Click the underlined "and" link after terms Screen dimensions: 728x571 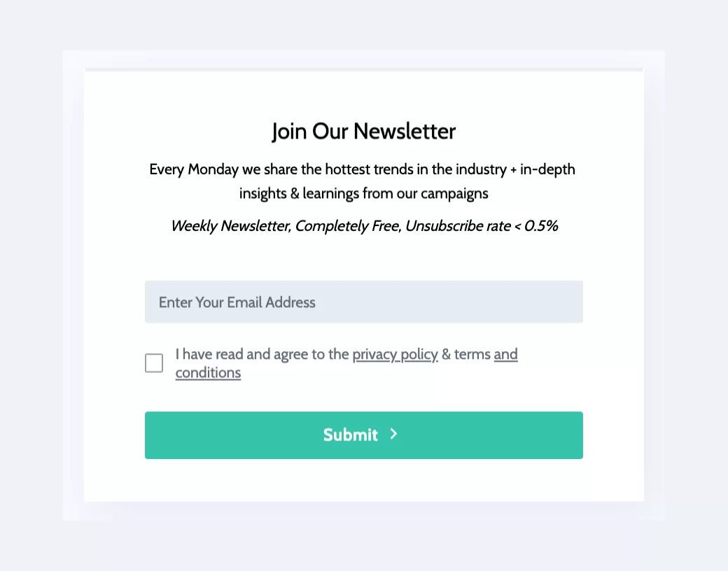click(x=505, y=354)
